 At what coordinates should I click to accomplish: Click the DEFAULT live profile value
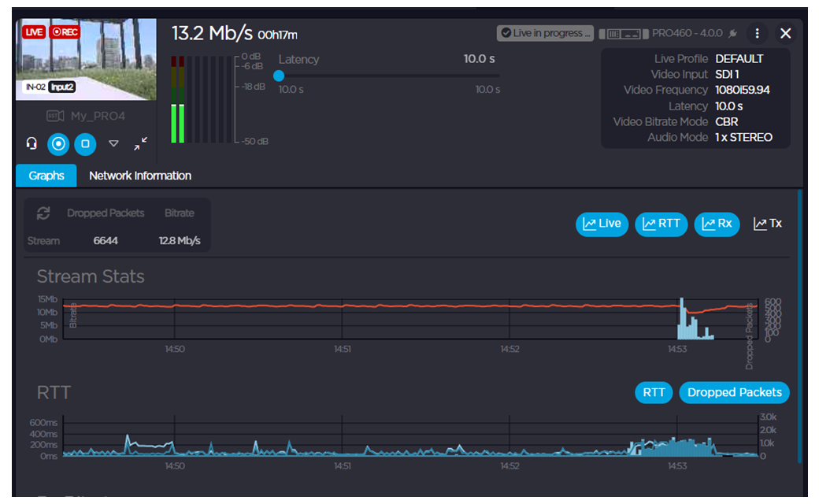739,59
